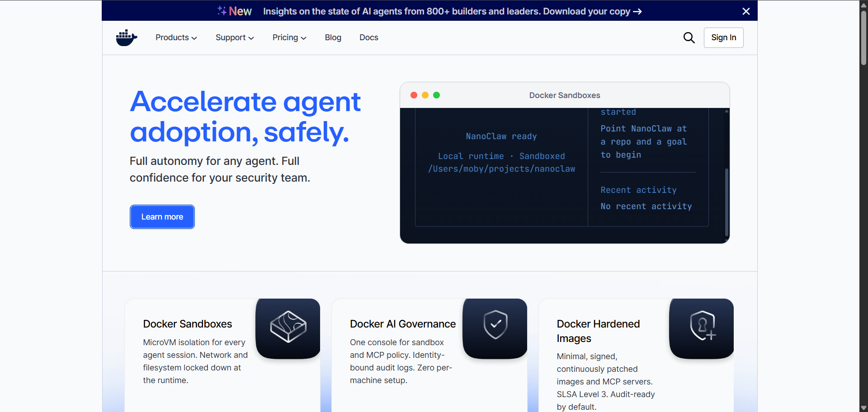The image size is (868, 412).
Task: Click the Docker Hardened Images card heading
Action: 599,331
